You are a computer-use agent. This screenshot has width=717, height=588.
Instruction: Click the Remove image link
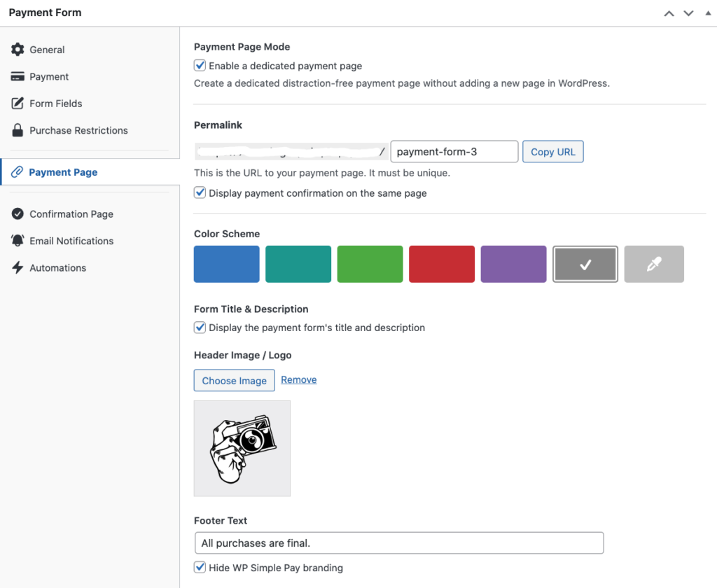coord(299,379)
